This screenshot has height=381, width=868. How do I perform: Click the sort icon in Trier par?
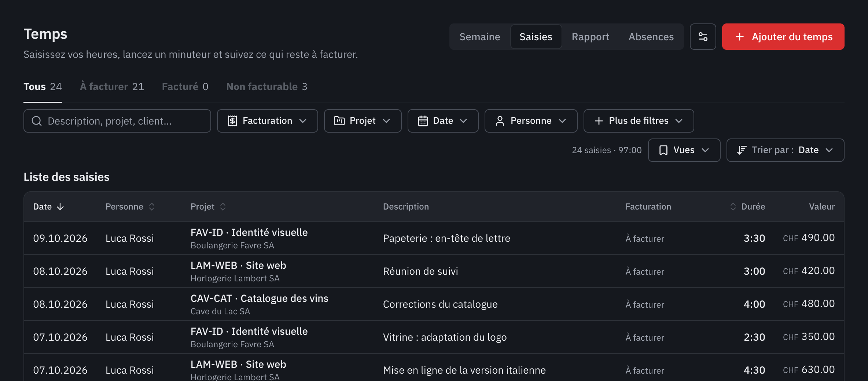(742, 150)
